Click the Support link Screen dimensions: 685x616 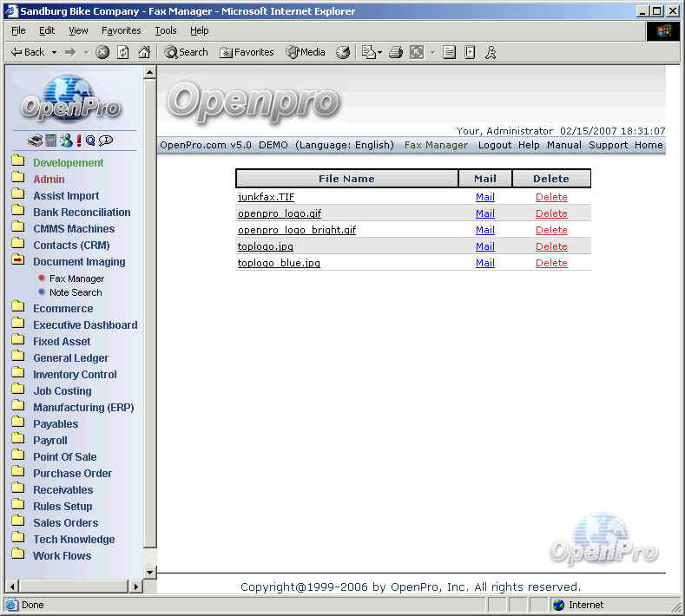tap(608, 145)
